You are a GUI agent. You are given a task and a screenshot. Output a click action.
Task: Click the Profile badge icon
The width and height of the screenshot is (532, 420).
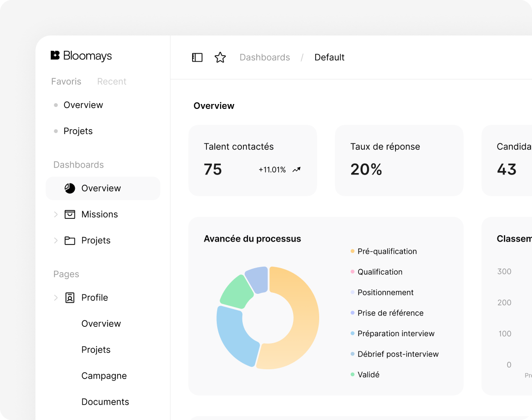coord(69,297)
